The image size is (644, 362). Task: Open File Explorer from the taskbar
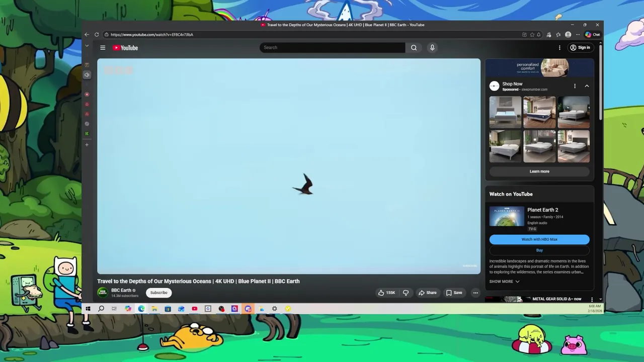[154, 309]
